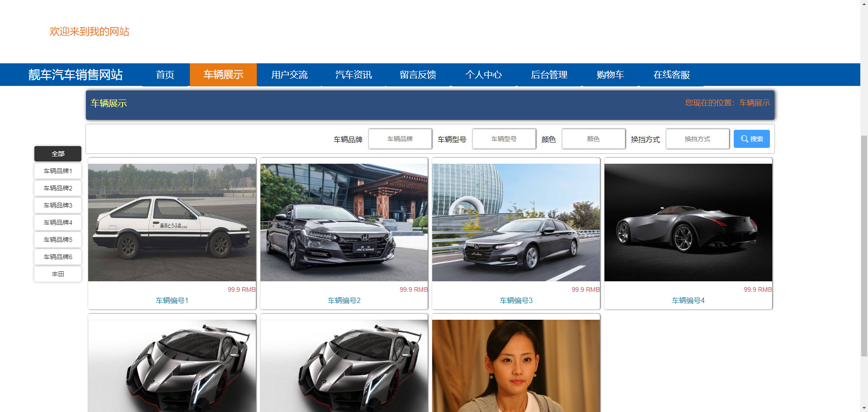Focus the 换挡方式 search input
Viewport: 868px width, 412px height.
click(698, 139)
